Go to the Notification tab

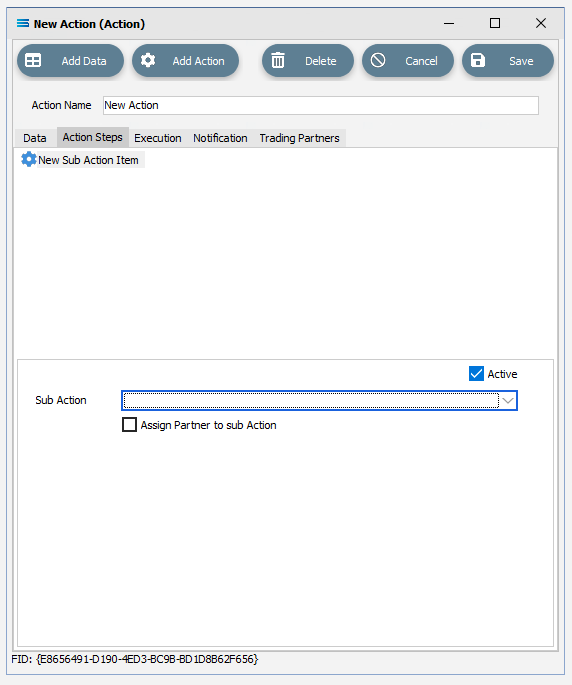[x=220, y=138]
